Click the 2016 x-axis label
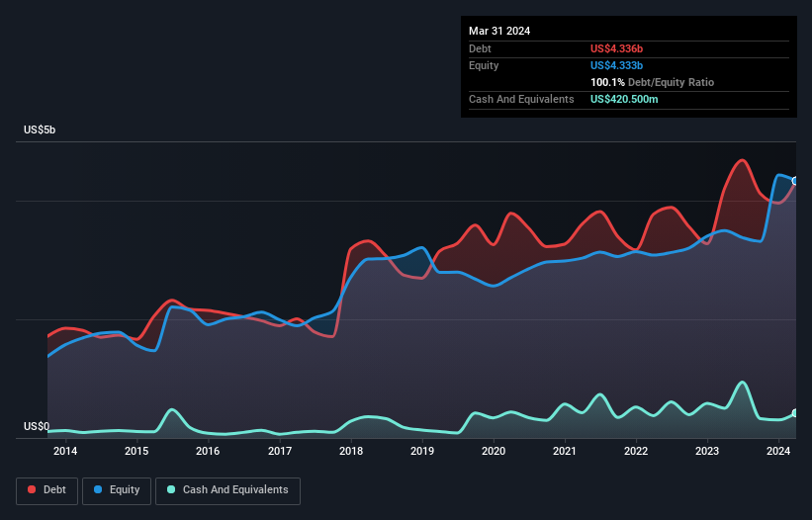This screenshot has width=812, height=520. (x=208, y=451)
